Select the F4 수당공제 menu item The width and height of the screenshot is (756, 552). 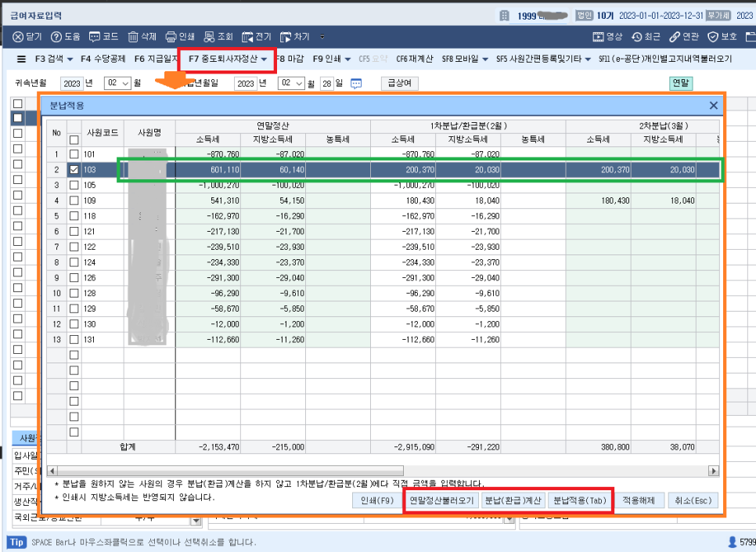coord(103,59)
